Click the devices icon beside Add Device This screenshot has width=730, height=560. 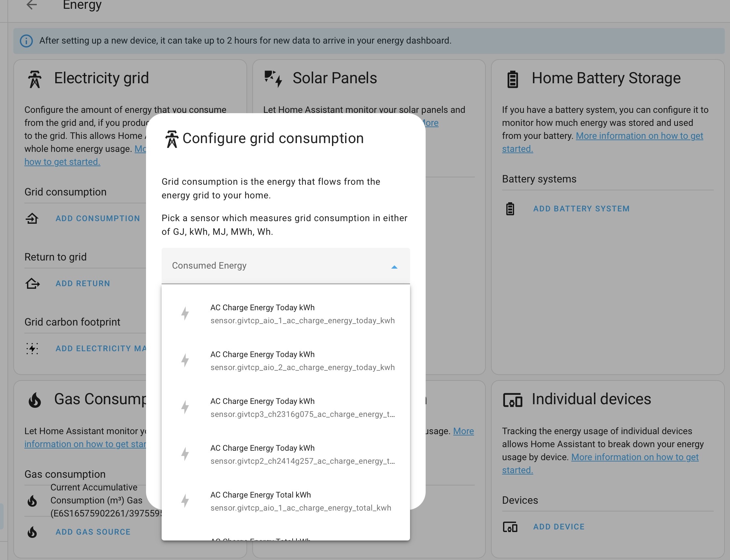click(510, 527)
